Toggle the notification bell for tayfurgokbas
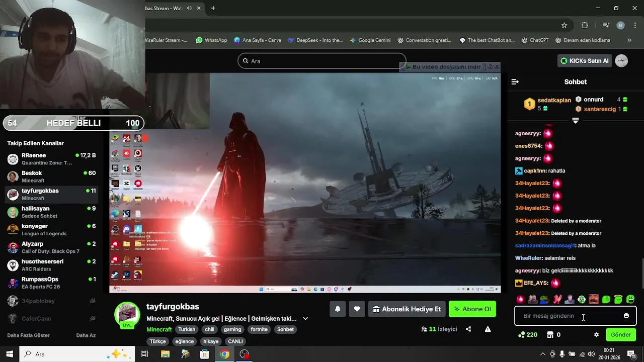Image resolution: width=644 pixels, height=362 pixels. [x=338, y=309]
